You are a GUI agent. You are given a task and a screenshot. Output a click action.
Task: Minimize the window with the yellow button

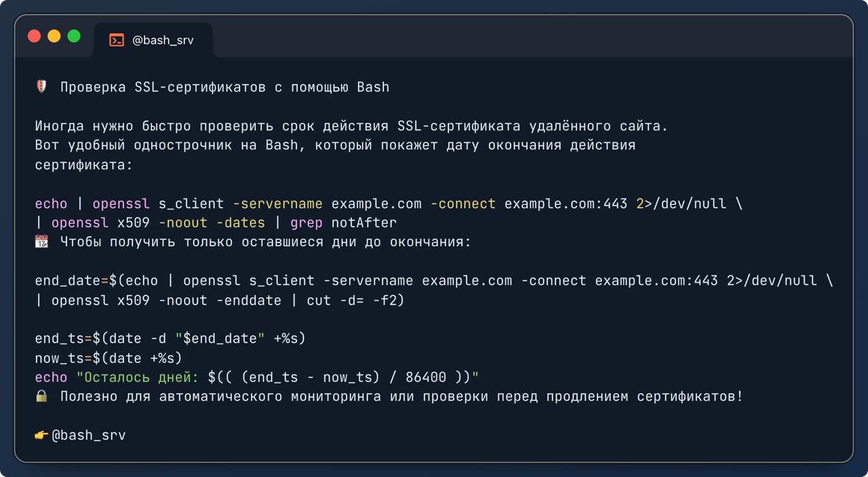54,37
